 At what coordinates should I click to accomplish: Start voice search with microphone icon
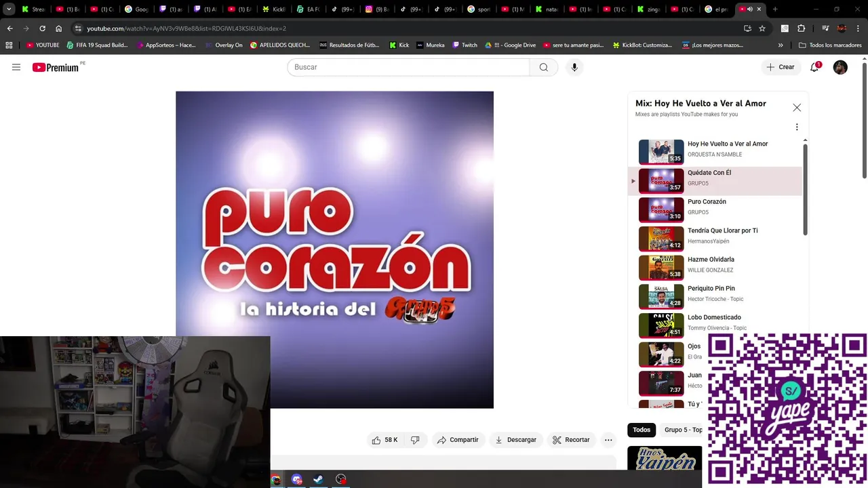click(574, 67)
